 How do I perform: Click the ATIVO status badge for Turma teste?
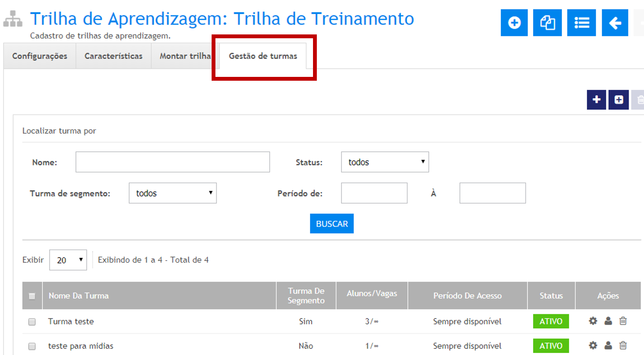pyautogui.click(x=551, y=321)
